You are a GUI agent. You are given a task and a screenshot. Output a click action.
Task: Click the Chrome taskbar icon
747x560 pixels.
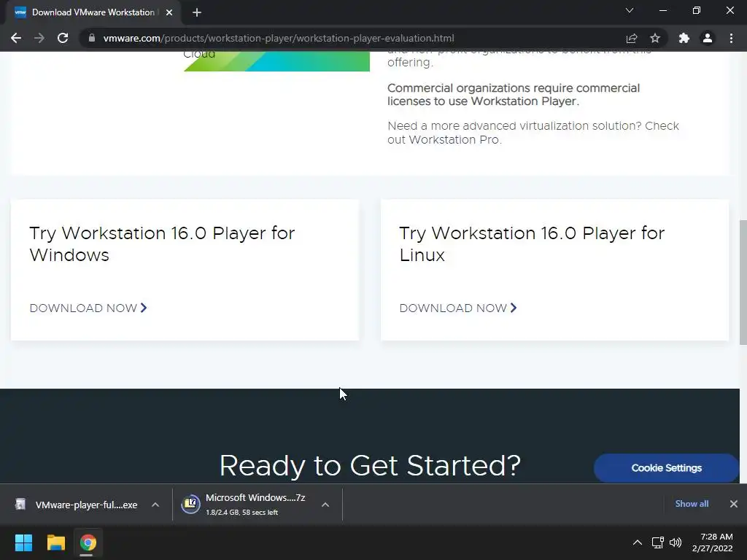click(x=88, y=542)
